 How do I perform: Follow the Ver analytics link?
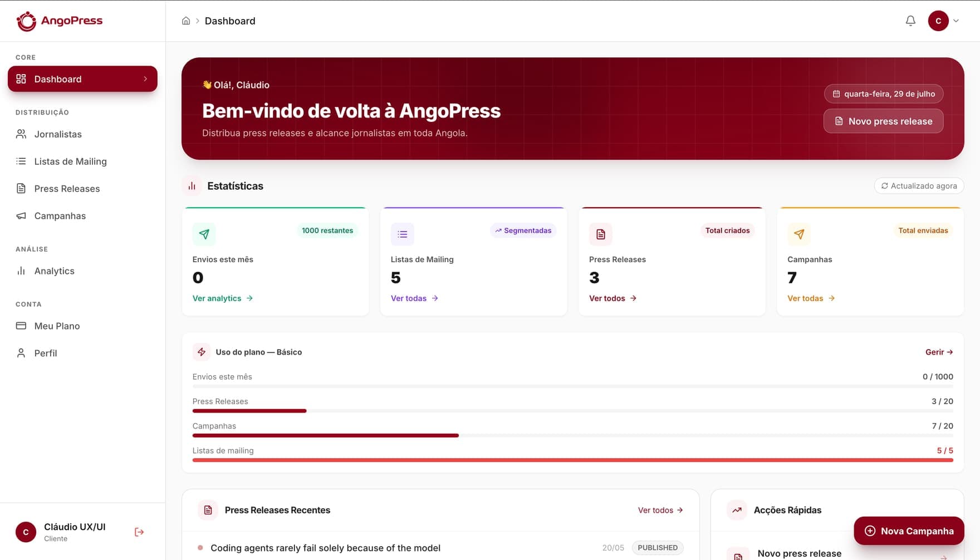223,298
